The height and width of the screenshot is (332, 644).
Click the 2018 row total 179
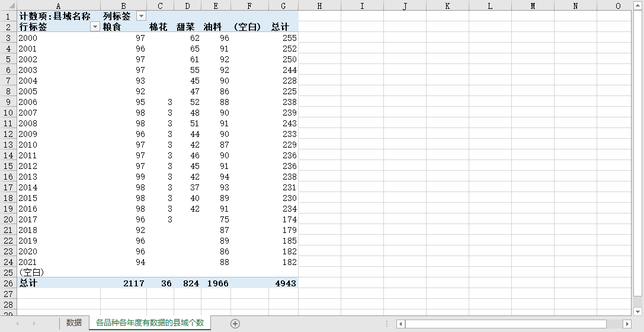click(x=283, y=230)
